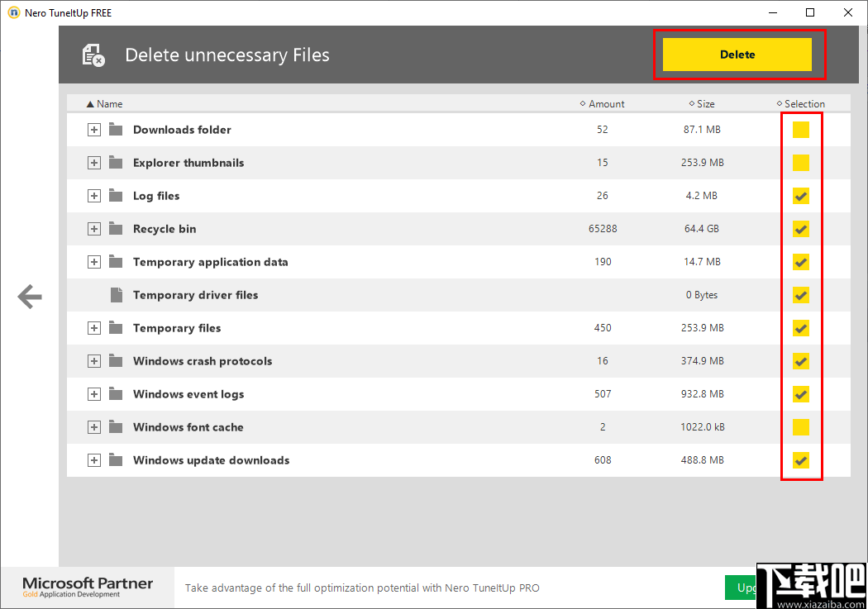Click the Recycle bin folder icon

pos(116,229)
